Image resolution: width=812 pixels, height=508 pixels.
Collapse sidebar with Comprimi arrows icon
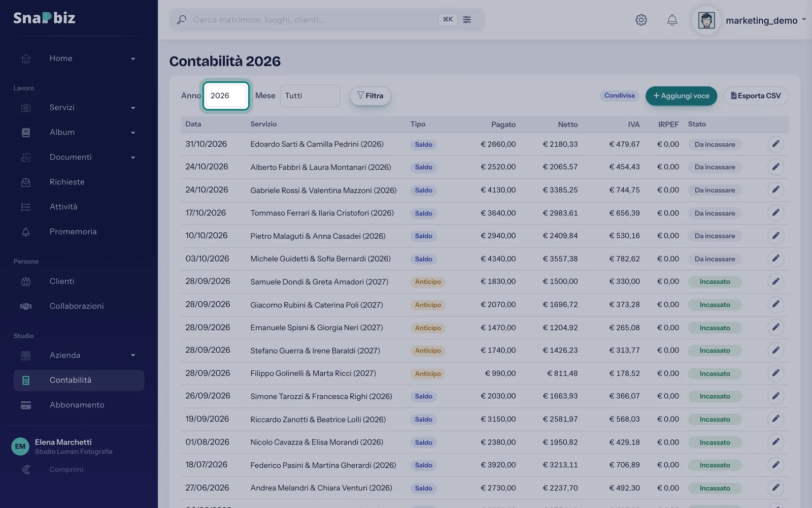pos(26,469)
